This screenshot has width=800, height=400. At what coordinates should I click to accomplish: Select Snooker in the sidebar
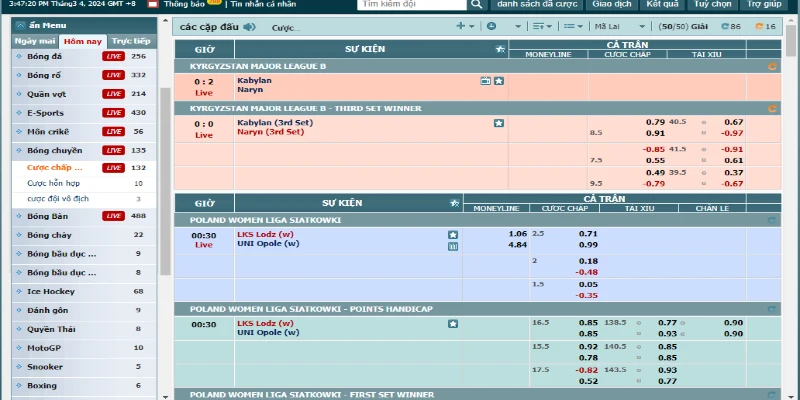[x=84, y=367]
